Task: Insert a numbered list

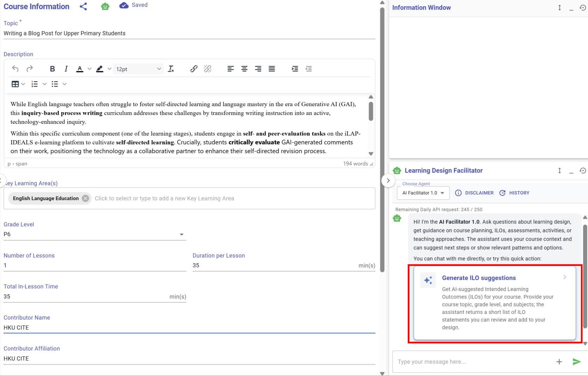Action: (x=35, y=84)
